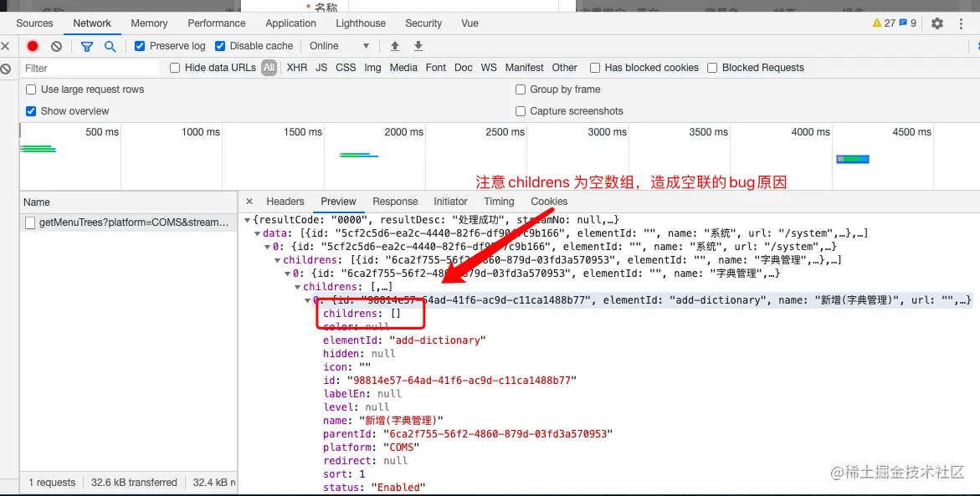980x496 pixels.
Task: Select checkbox next to getMenuTrees request
Action: (x=30, y=222)
